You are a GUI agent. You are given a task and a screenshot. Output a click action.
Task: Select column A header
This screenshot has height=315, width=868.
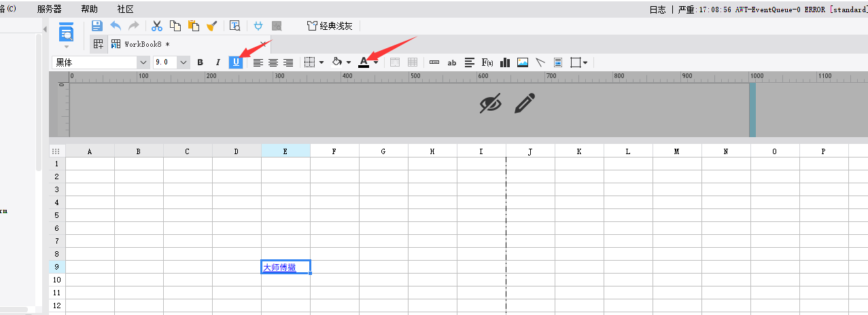[90, 151]
